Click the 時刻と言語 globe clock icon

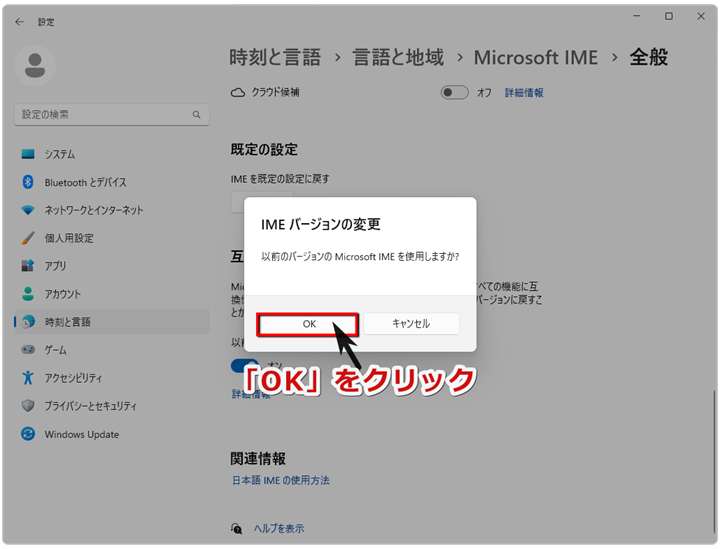(x=28, y=322)
